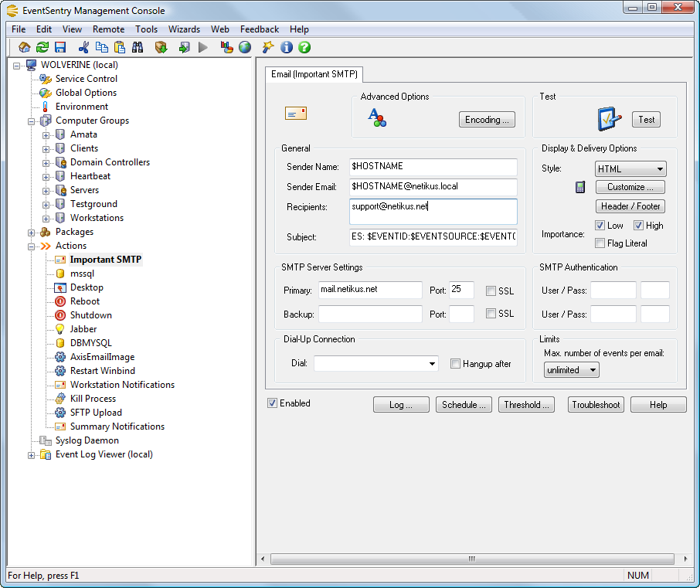Screen dimensions: 700x588
Task: Click the Threshold button
Action: tap(526, 405)
